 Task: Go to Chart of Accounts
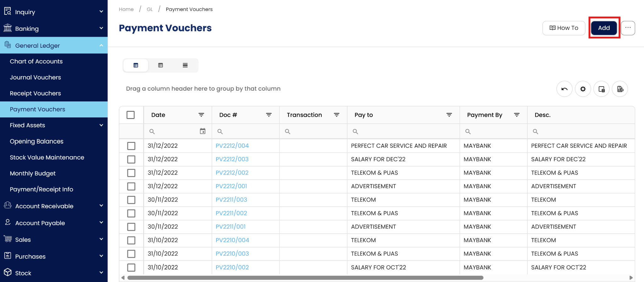(36, 61)
